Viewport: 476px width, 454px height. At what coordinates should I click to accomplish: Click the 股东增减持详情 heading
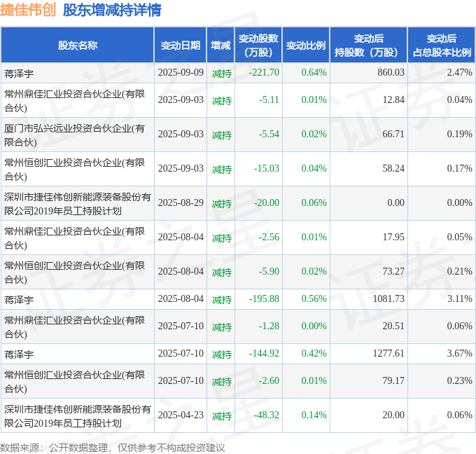click(x=112, y=10)
